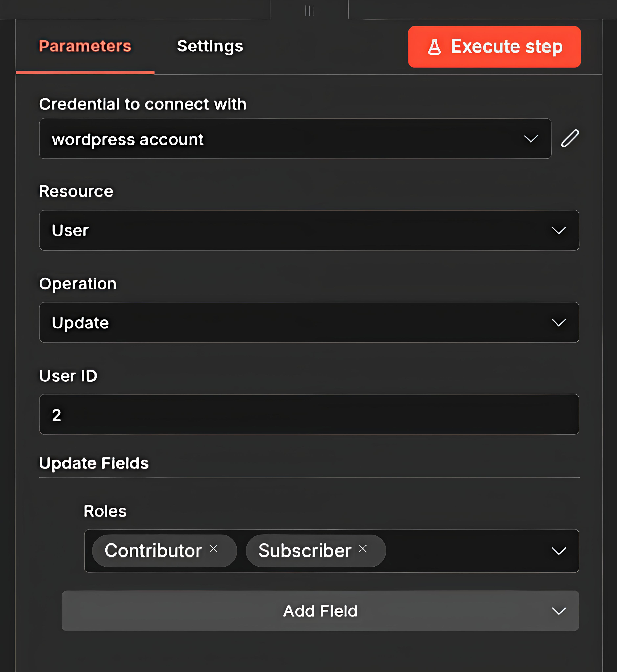Focus the User ID input field
The width and height of the screenshot is (617, 672).
pyautogui.click(x=309, y=414)
